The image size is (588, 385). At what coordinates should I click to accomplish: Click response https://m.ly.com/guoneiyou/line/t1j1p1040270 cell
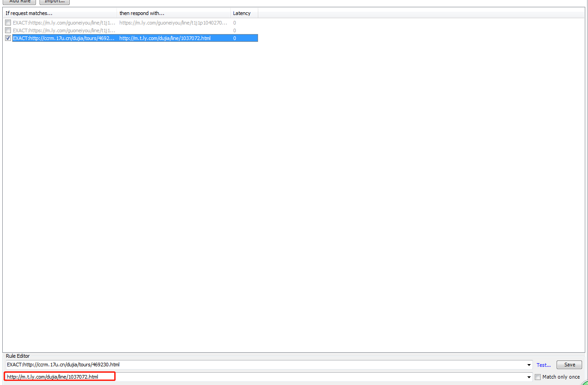[x=173, y=23]
